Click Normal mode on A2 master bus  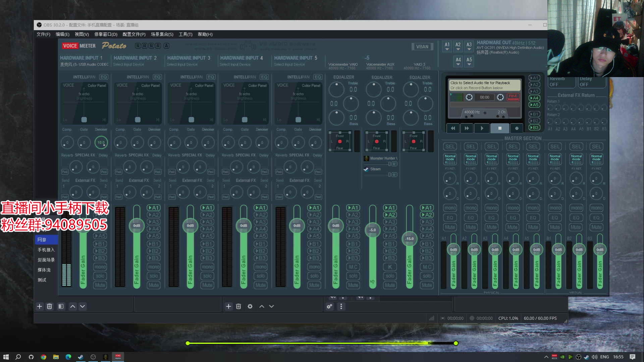click(x=471, y=159)
